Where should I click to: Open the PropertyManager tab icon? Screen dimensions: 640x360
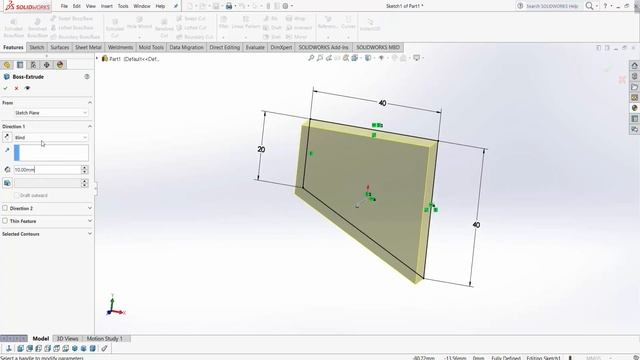(x=20, y=65)
